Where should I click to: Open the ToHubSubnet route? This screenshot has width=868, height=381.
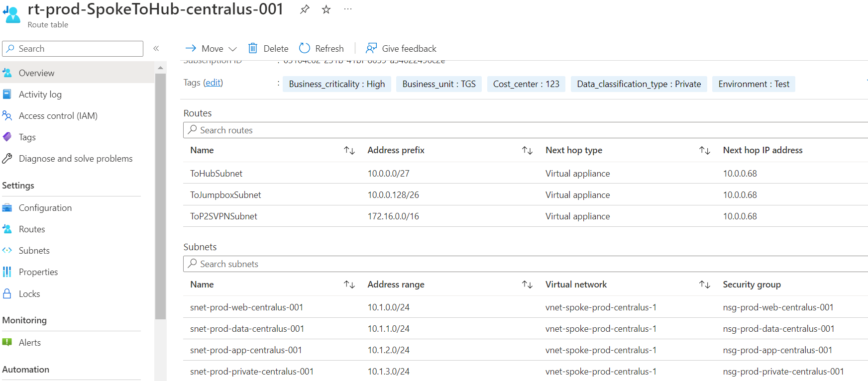(x=217, y=174)
